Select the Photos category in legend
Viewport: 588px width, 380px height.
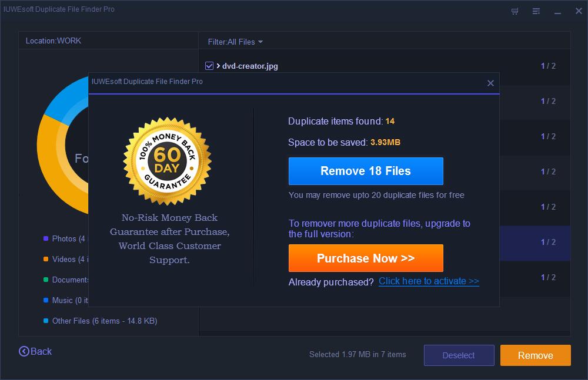(65, 238)
